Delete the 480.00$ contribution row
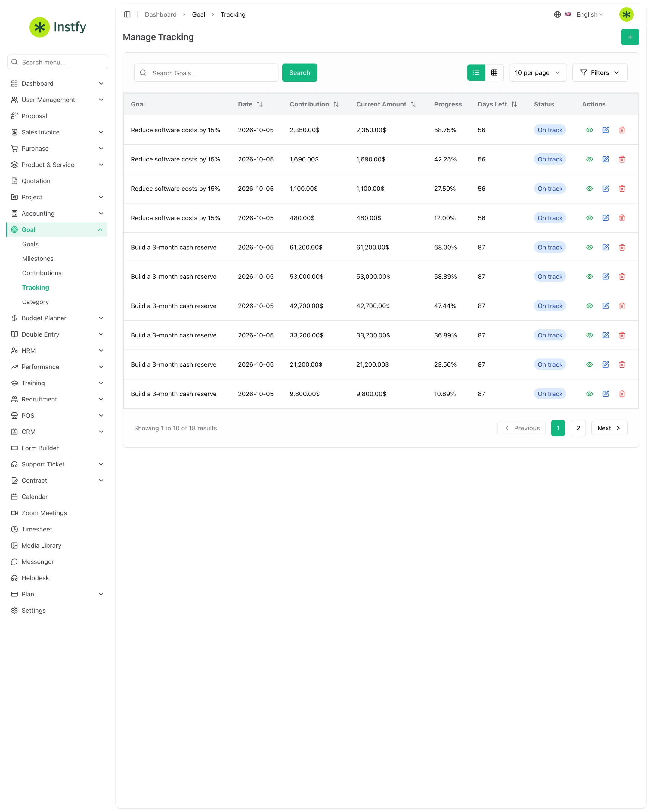The image size is (650, 812). (621, 218)
